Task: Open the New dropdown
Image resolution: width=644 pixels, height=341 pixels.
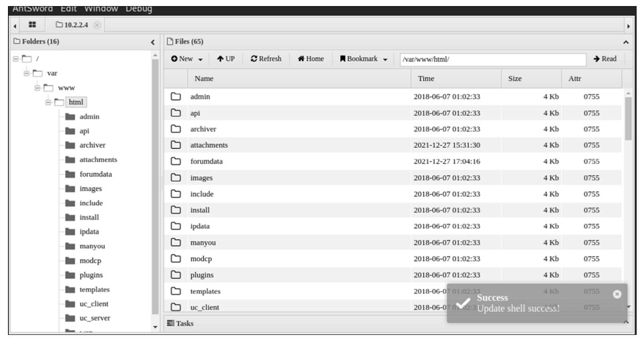Action: (x=187, y=59)
